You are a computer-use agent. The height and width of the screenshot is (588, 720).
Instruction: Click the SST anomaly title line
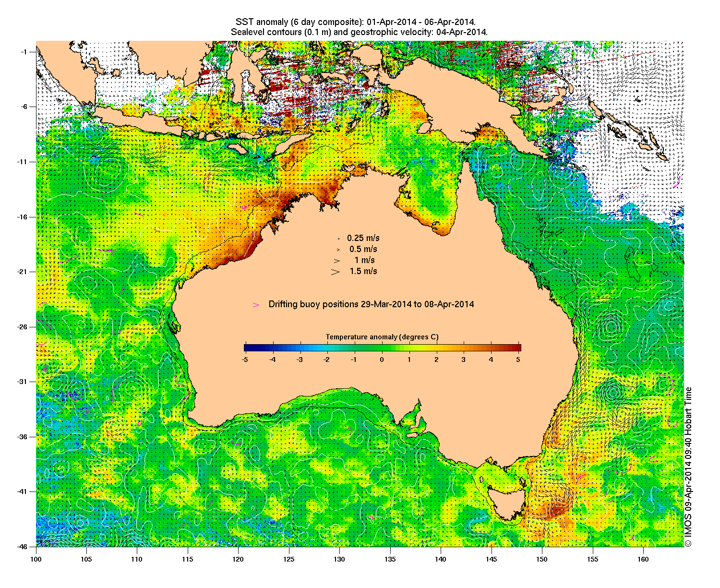[356, 22]
